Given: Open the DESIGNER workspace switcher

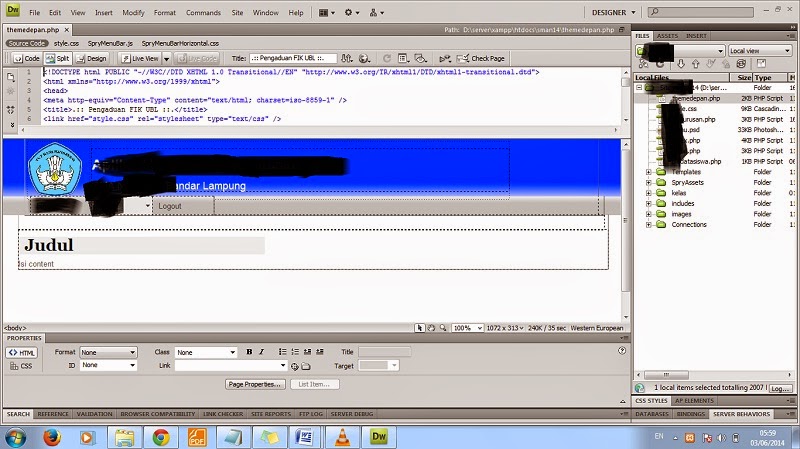Looking at the screenshot, I should [x=613, y=13].
